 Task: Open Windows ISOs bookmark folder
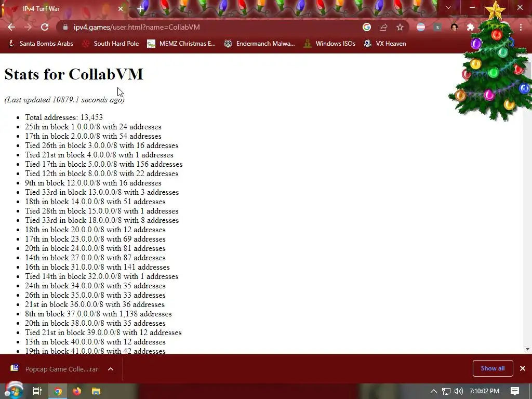click(x=329, y=44)
